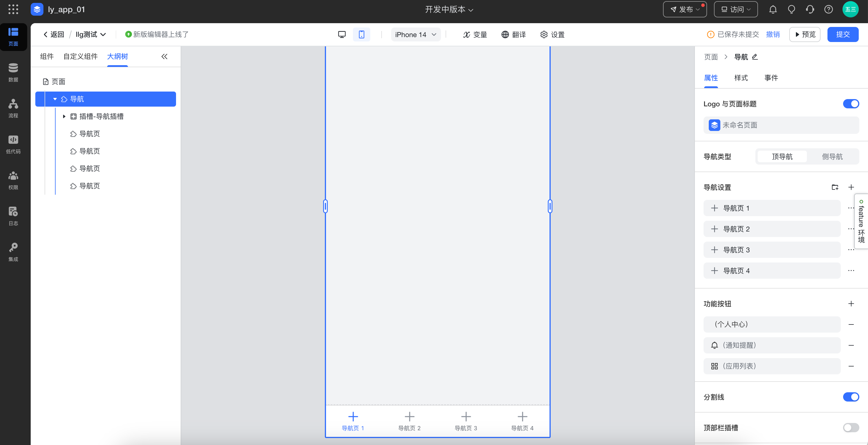Switch to the 组件 tab
The height and width of the screenshot is (445, 868).
coord(47,56)
